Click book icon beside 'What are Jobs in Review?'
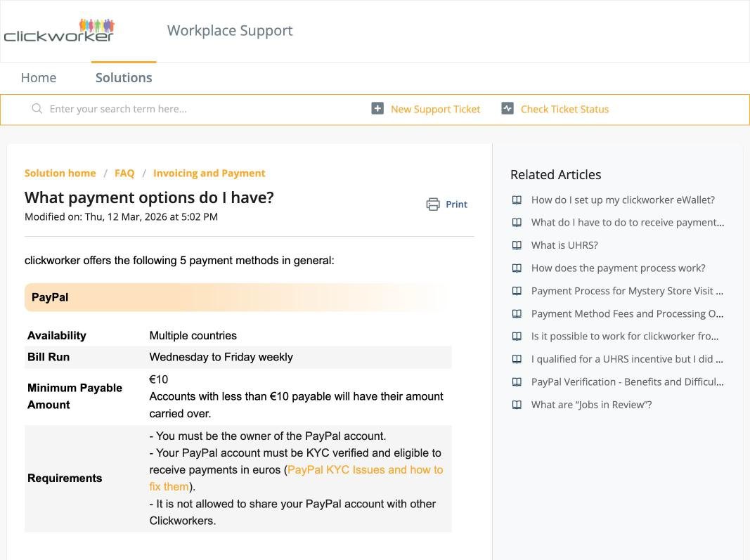Image resolution: width=750 pixels, height=560 pixels. pos(517,405)
